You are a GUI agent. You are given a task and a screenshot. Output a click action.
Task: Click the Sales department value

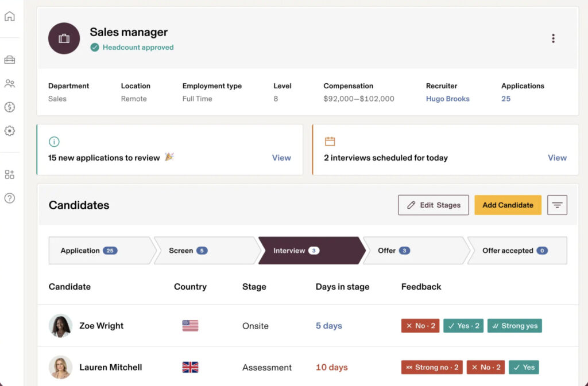click(57, 99)
